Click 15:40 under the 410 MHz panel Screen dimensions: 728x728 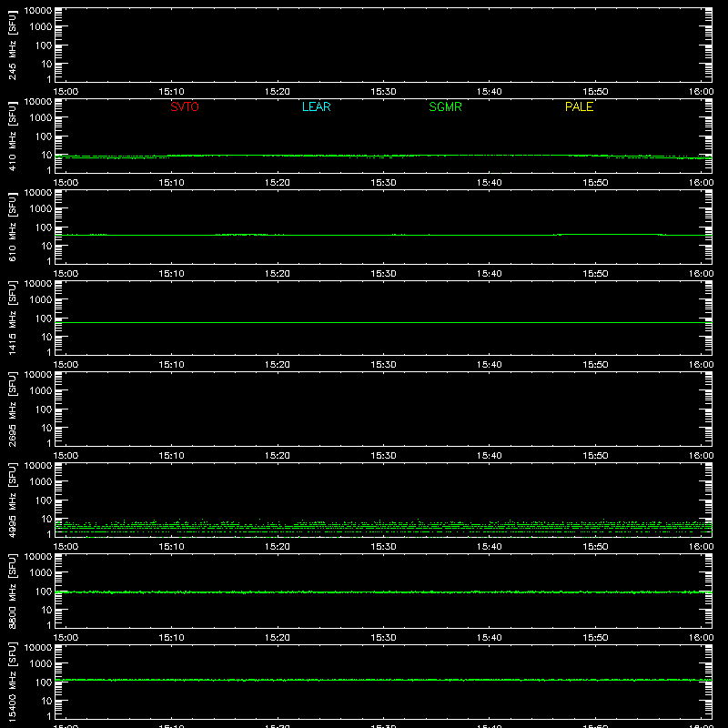coord(489,183)
